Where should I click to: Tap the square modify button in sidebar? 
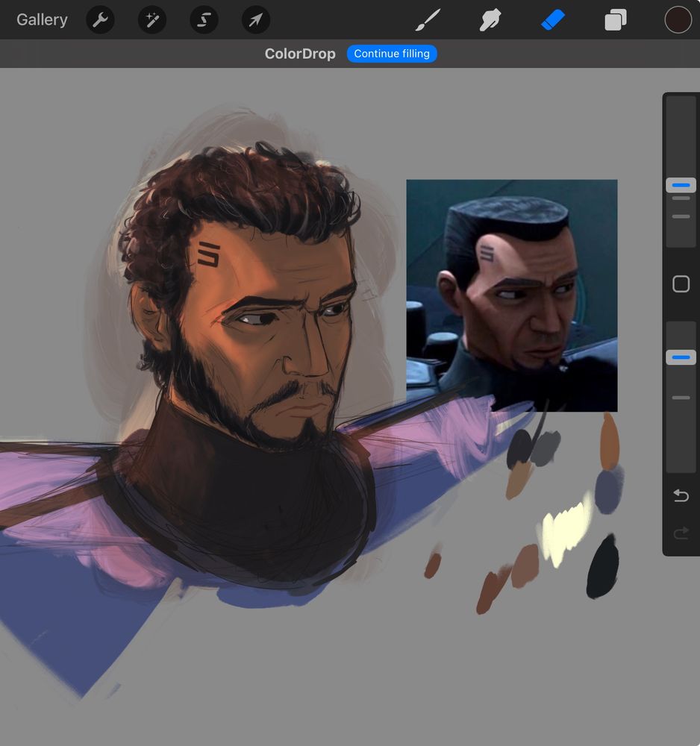click(681, 284)
